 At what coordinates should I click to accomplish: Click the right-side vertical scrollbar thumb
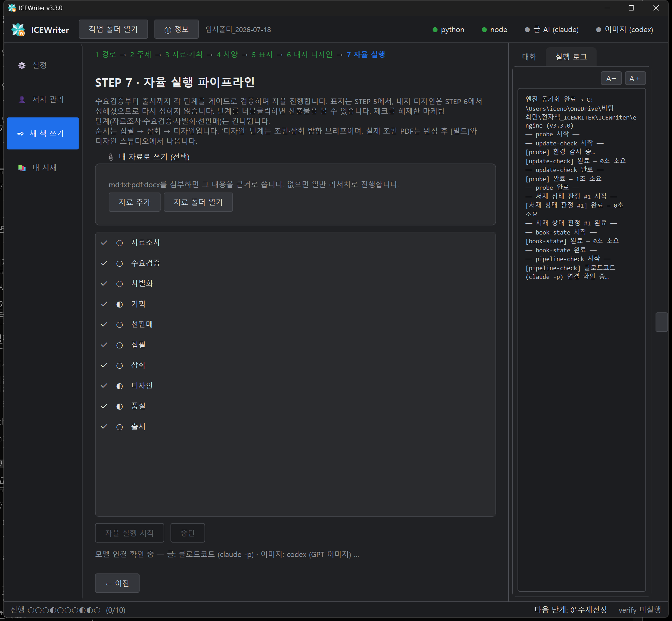662,322
